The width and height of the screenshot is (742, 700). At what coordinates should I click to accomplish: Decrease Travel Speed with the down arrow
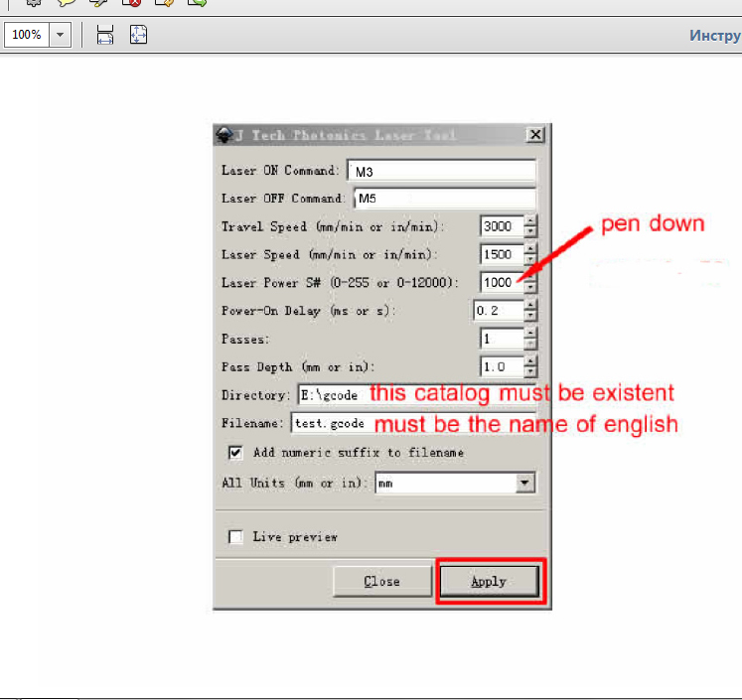(x=530, y=231)
